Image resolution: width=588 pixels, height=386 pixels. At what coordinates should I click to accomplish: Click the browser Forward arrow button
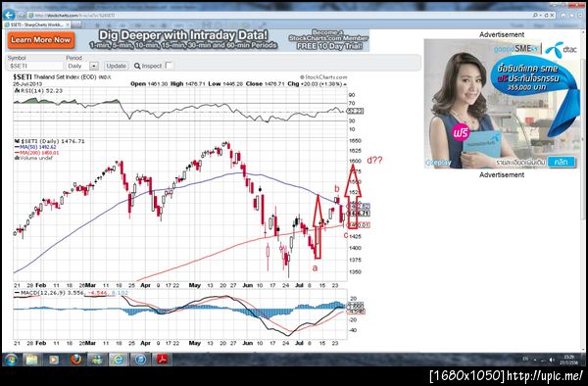[x=21, y=15]
